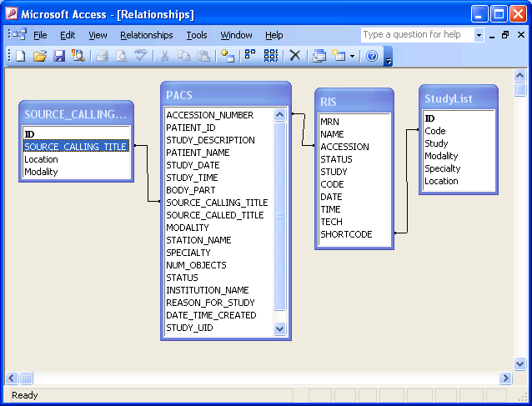Select STUDY_UID field in PACS
Viewport: 532px width, 406px height.
tap(189, 328)
